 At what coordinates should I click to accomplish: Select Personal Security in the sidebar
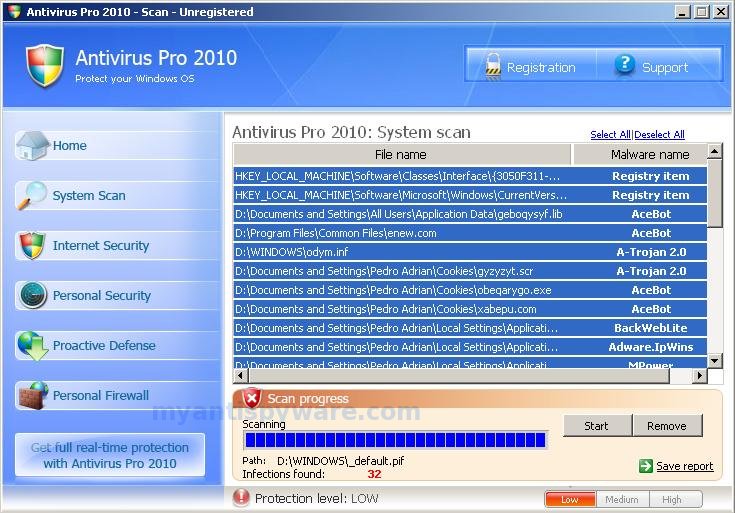click(x=117, y=295)
